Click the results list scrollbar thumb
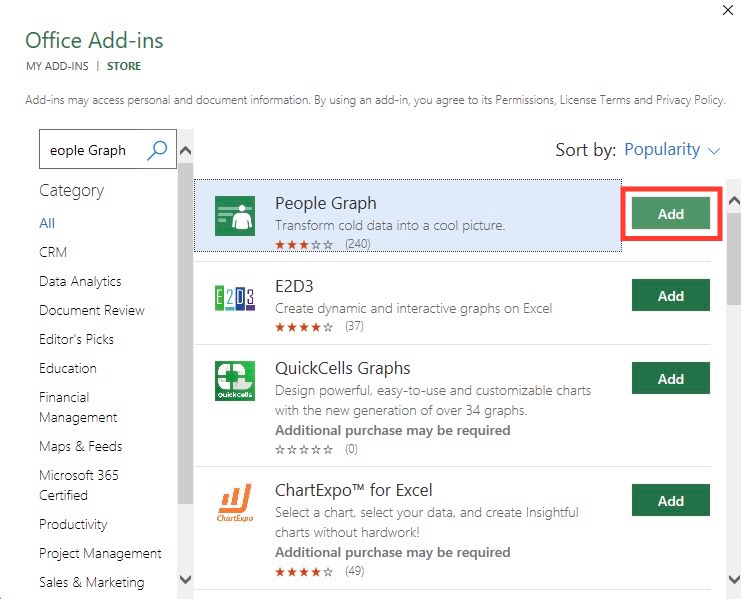The image size is (741, 599). (x=734, y=259)
